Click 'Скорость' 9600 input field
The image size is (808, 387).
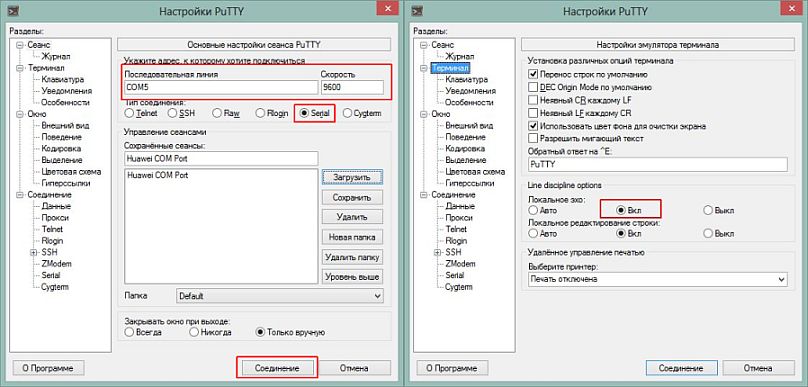pyautogui.click(x=352, y=88)
